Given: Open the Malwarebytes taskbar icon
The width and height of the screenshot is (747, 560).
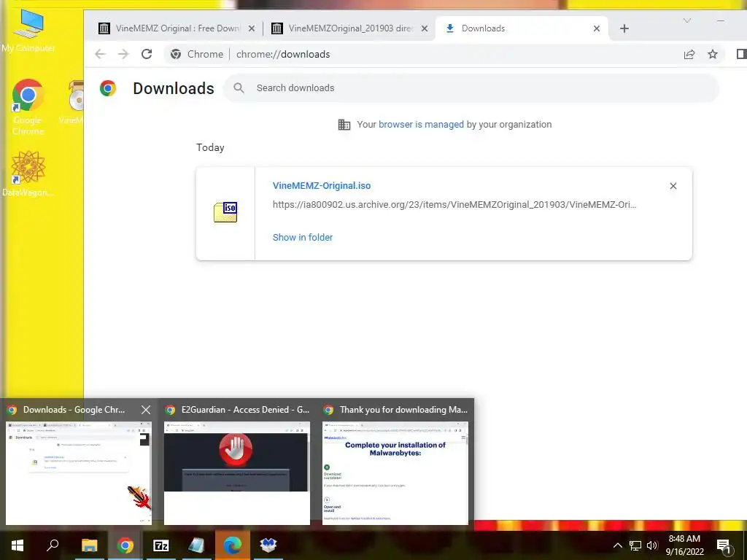Looking at the screenshot, I should [268, 545].
